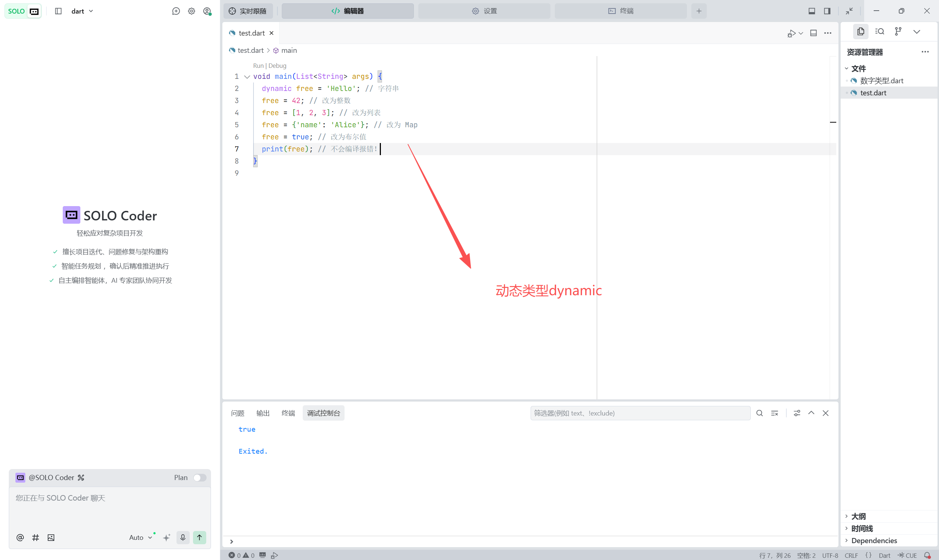Open the source control branch icon
This screenshot has height=560, width=939.
click(898, 31)
